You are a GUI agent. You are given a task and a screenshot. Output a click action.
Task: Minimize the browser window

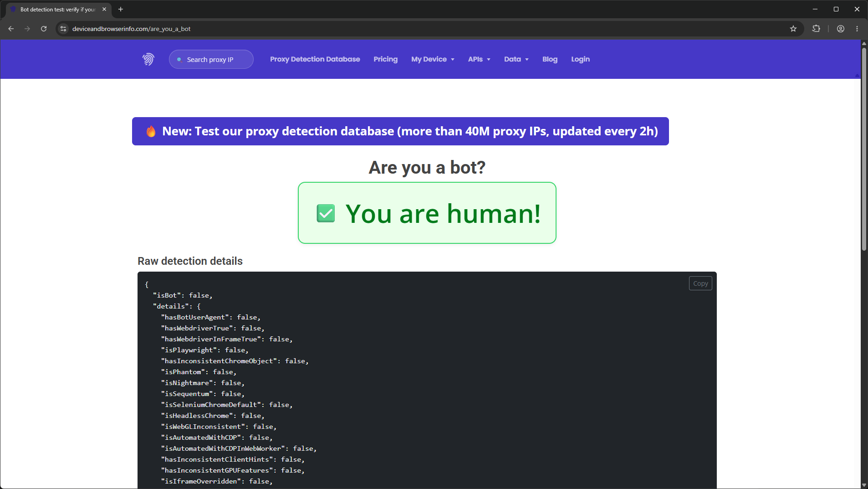(x=815, y=9)
